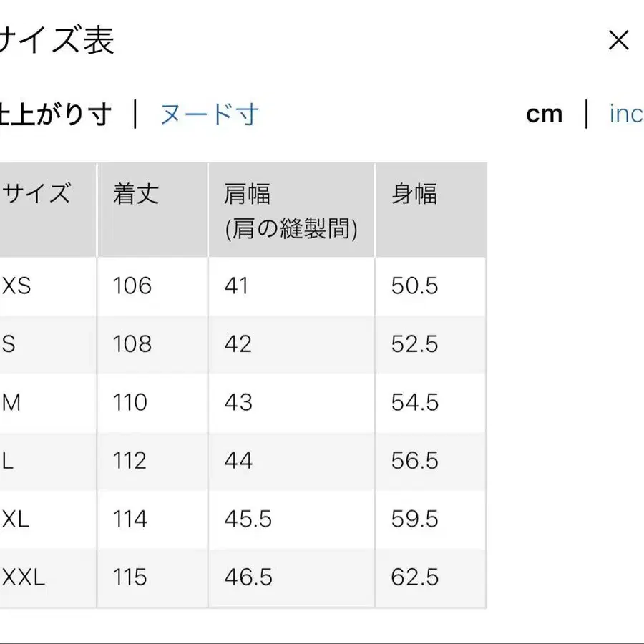Screen dimensions: 644x644
Task: Click the 45.5 shoulder width for XL
Action: [x=247, y=519]
